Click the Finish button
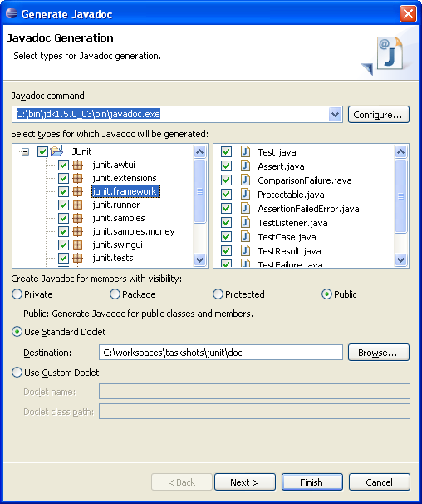The image size is (422, 504). tap(312, 482)
